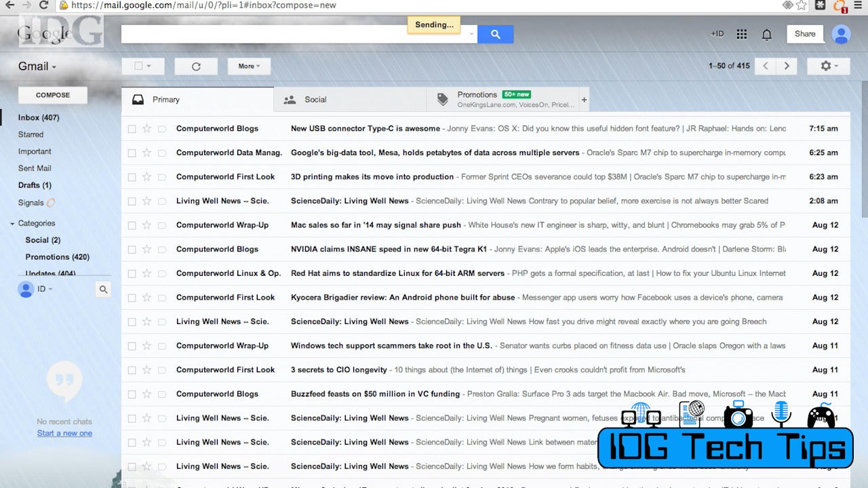Switch to the Promotions tab

click(x=502, y=100)
